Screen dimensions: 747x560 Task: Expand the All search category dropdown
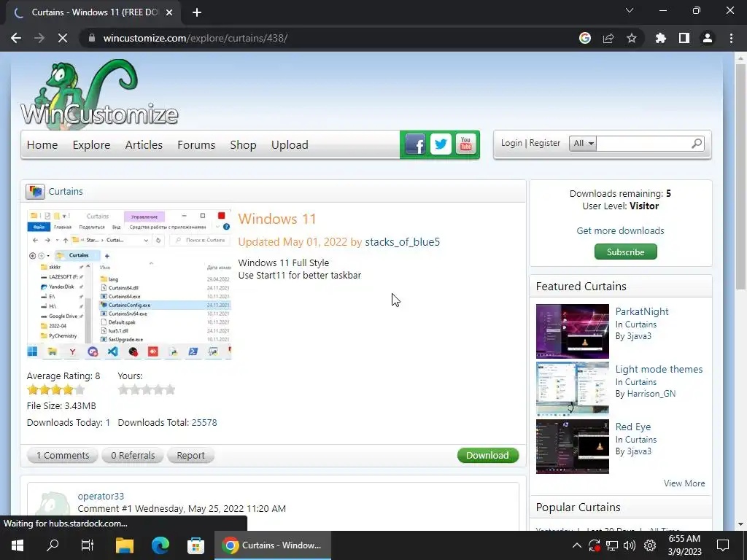(583, 144)
